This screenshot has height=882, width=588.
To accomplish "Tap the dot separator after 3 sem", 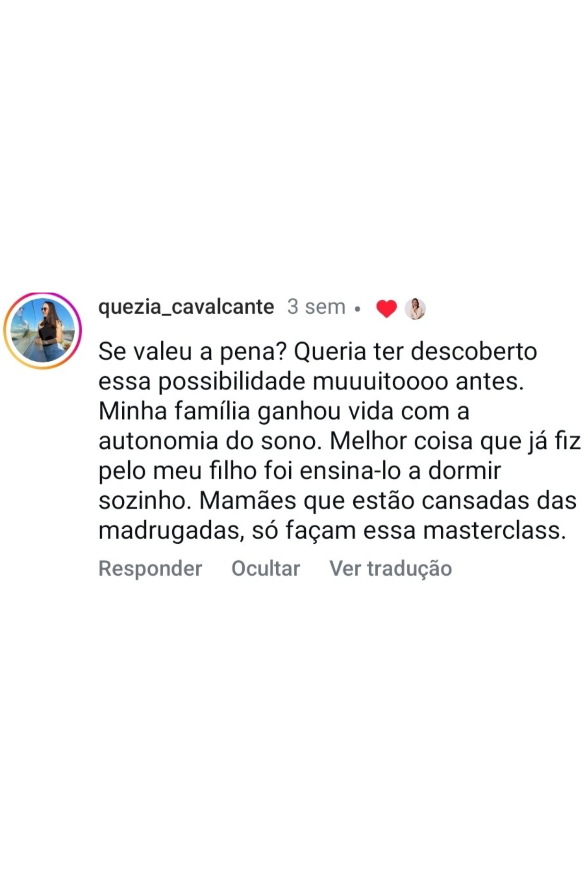I will [x=358, y=309].
